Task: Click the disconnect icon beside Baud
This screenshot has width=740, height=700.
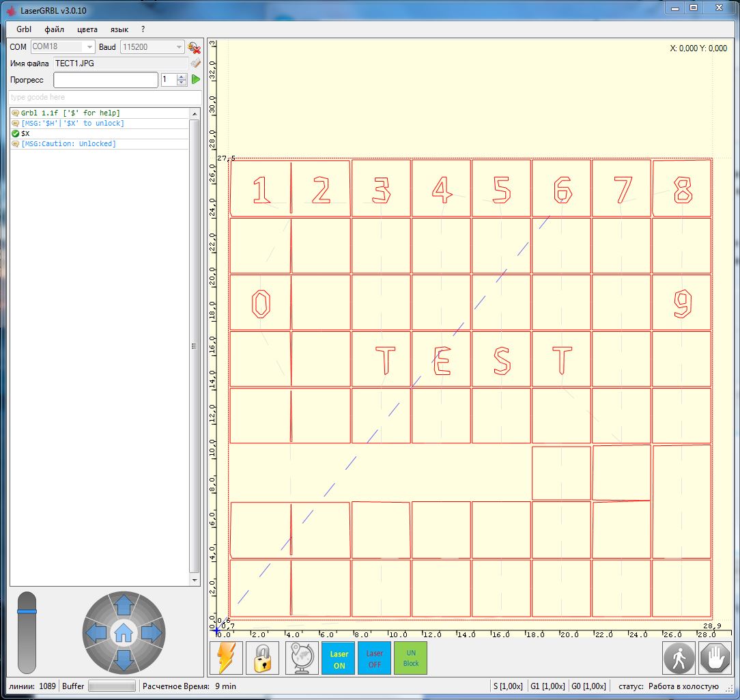Action: (194, 47)
